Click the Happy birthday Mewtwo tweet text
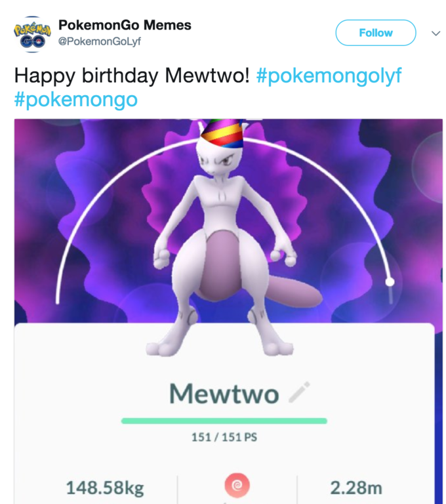 132,76
